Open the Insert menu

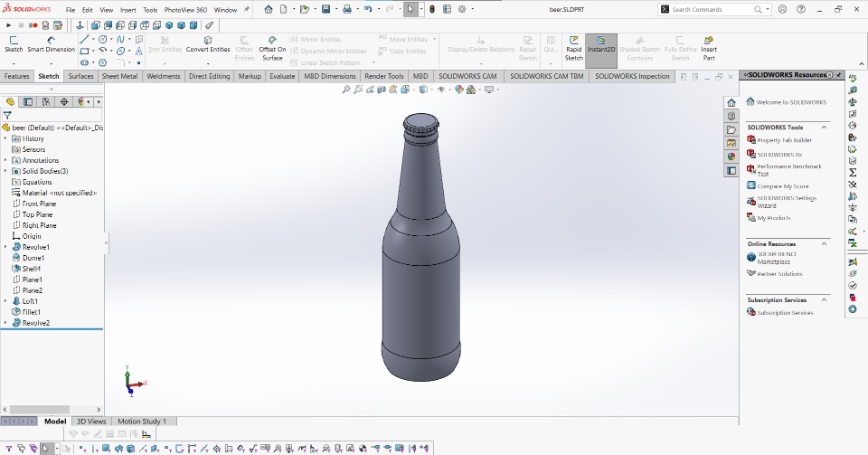click(x=128, y=10)
